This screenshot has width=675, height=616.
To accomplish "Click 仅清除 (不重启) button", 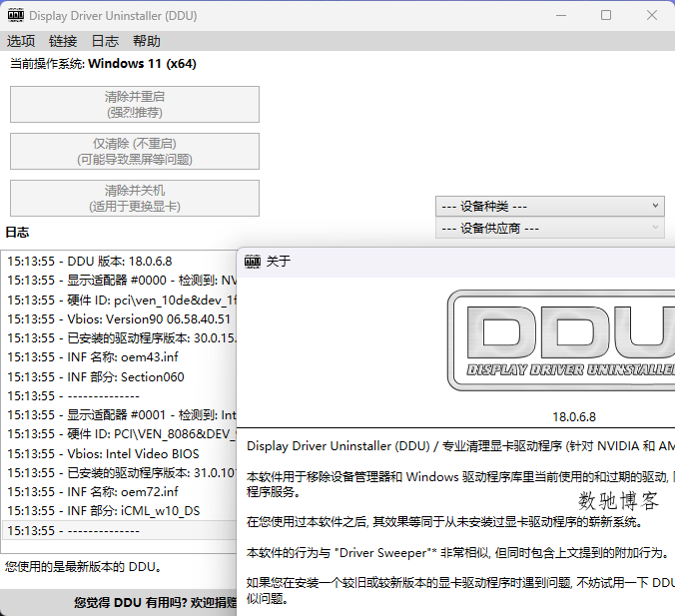I will pyautogui.click(x=135, y=151).
